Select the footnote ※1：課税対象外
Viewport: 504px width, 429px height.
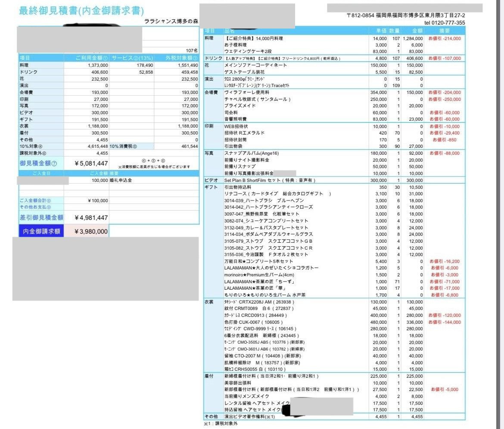(x=221, y=423)
